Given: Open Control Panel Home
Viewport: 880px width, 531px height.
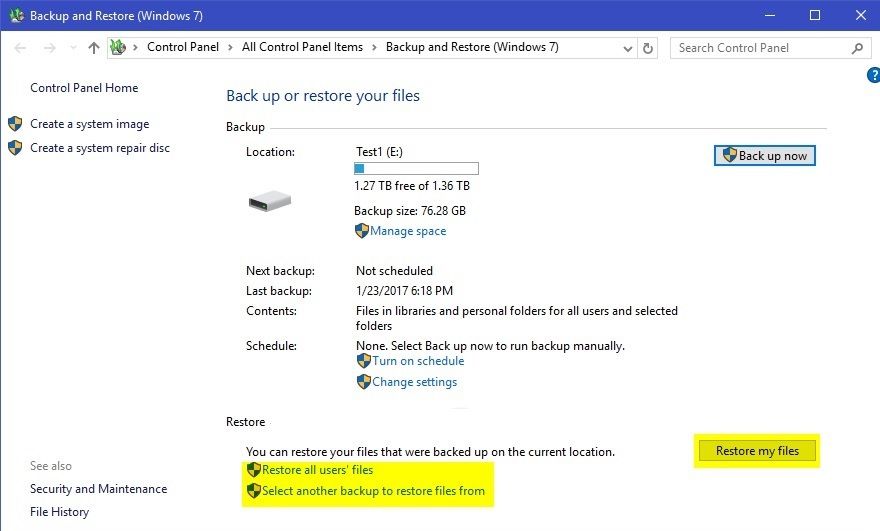Looking at the screenshot, I should pyautogui.click(x=84, y=88).
